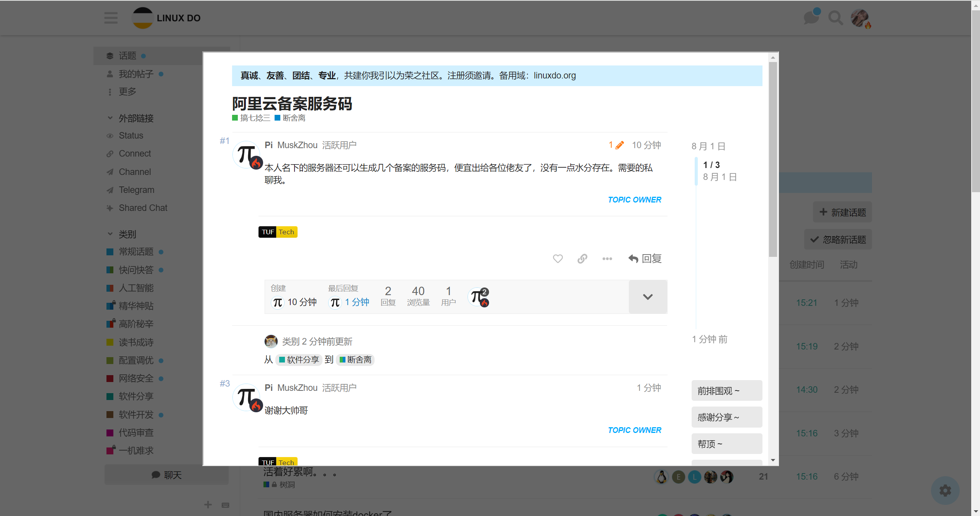Expand topic summary map with chevron
The image size is (980, 516).
(648, 297)
